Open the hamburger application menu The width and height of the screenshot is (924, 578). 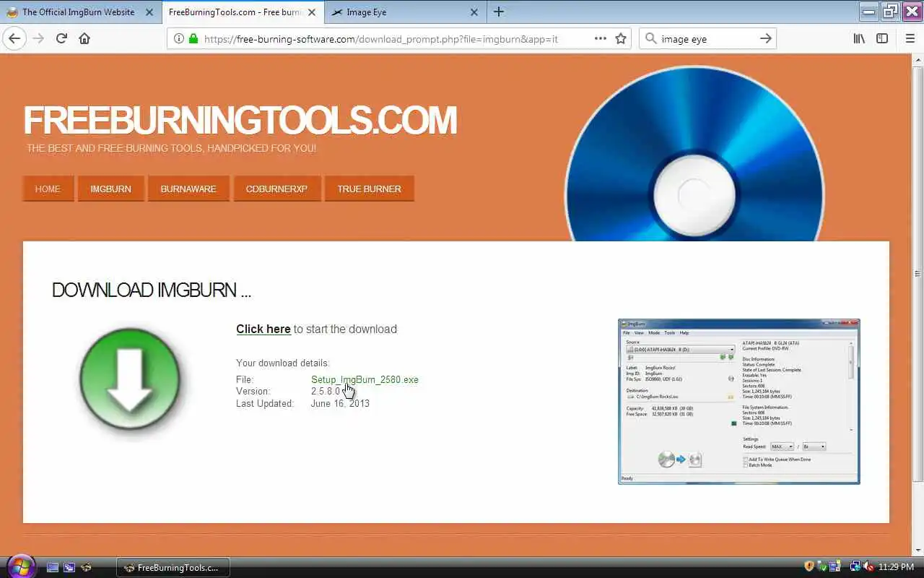[x=910, y=38]
